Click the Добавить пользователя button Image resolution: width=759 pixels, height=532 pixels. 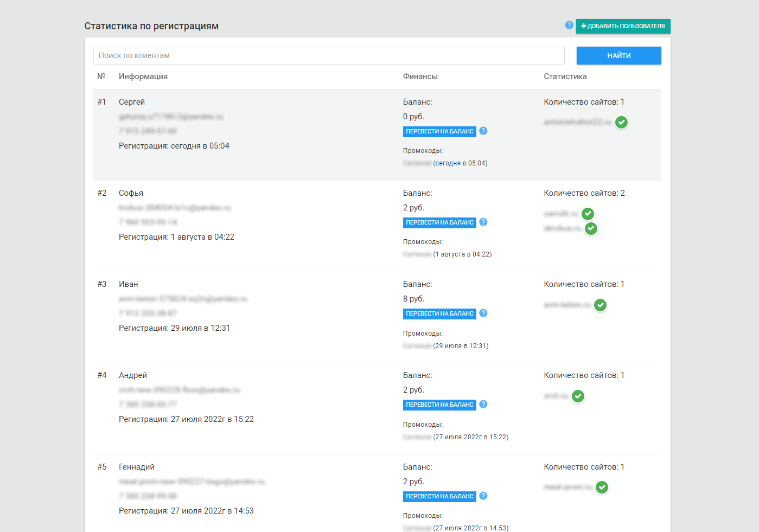(x=623, y=26)
